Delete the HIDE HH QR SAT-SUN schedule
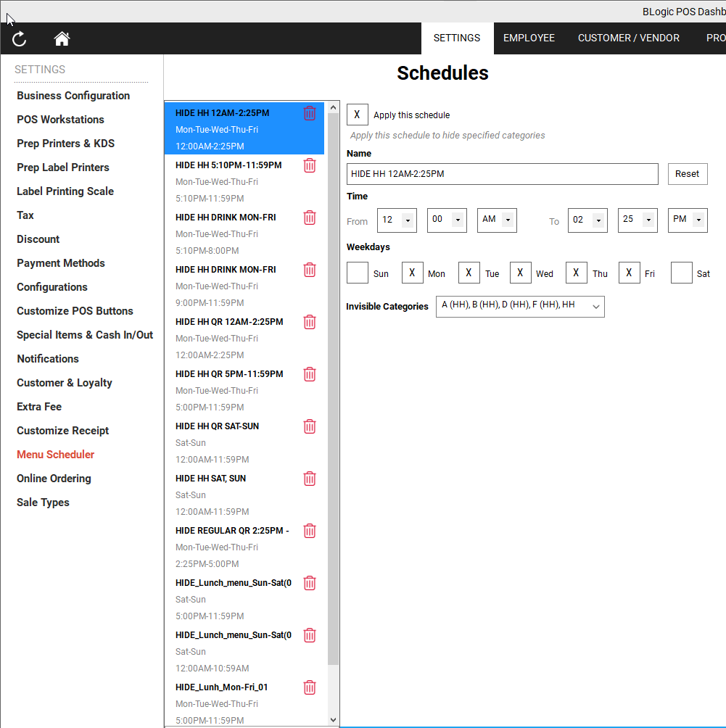The height and width of the screenshot is (728, 726). [x=310, y=426]
